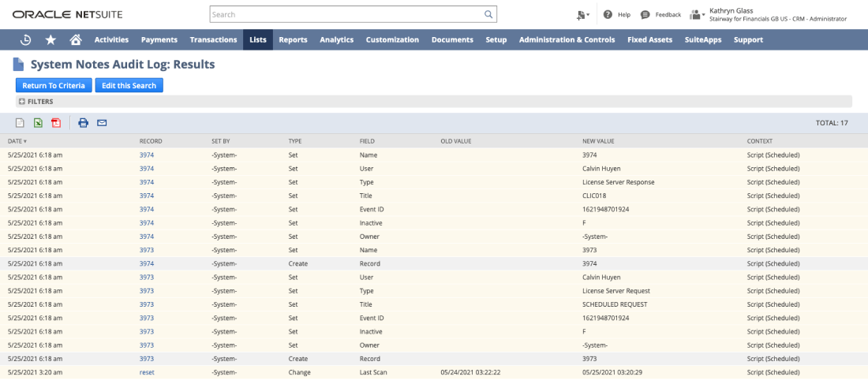Open Help from the header
The width and height of the screenshot is (868, 384).
[617, 14]
